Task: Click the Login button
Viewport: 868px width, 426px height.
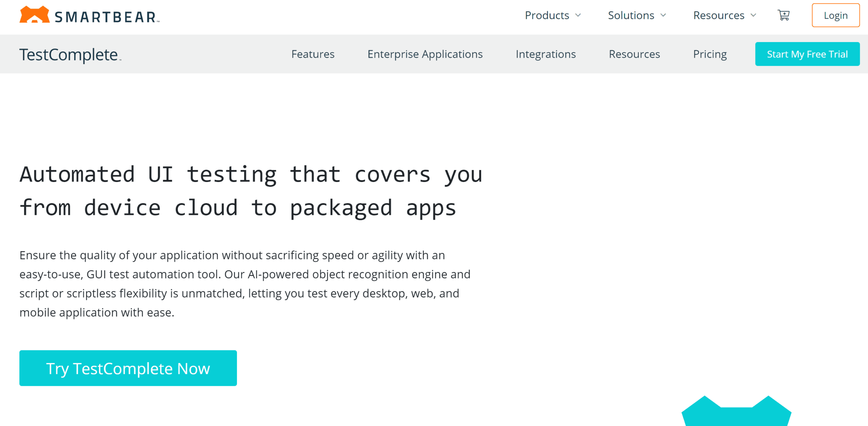Action: (x=836, y=15)
